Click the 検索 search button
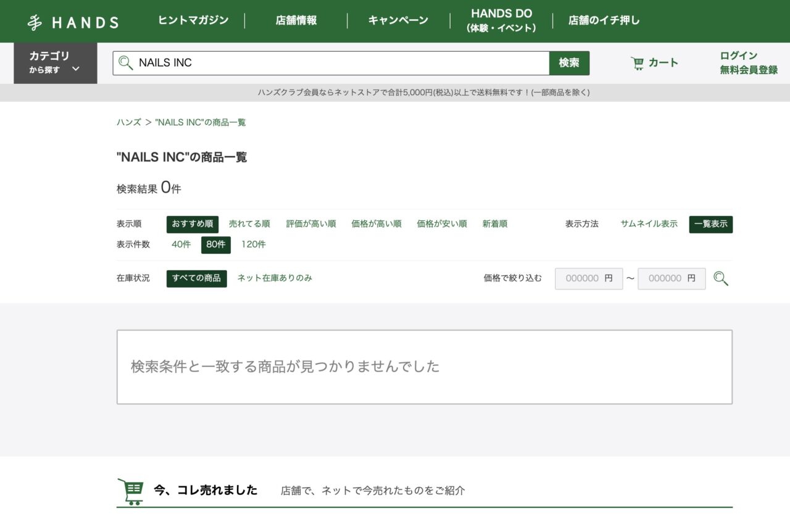The height and width of the screenshot is (532, 790). tap(569, 63)
